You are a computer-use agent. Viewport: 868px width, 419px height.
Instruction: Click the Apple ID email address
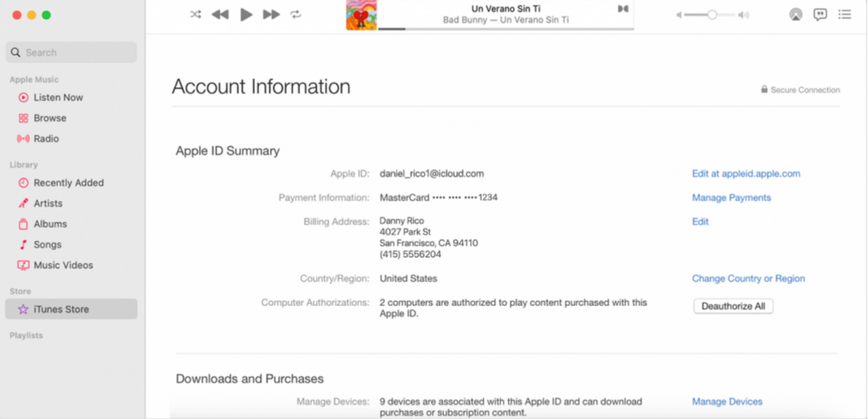[x=432, y=174]
